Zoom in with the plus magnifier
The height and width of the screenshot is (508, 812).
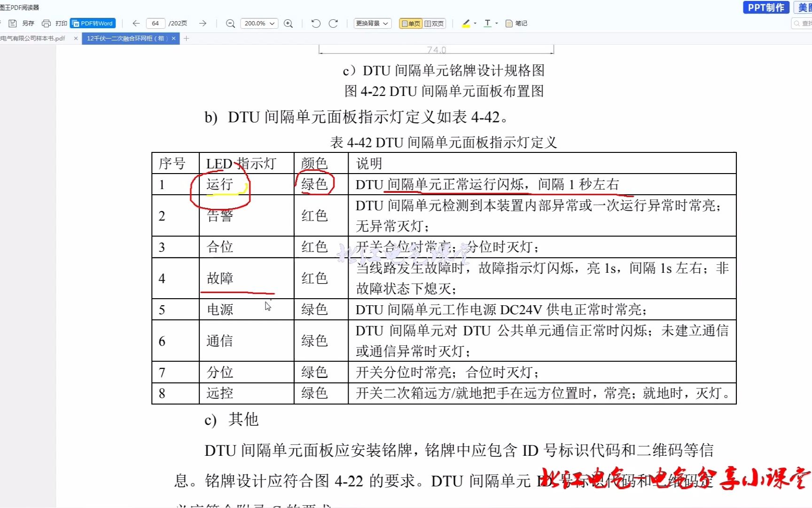(x=289, y=23)
